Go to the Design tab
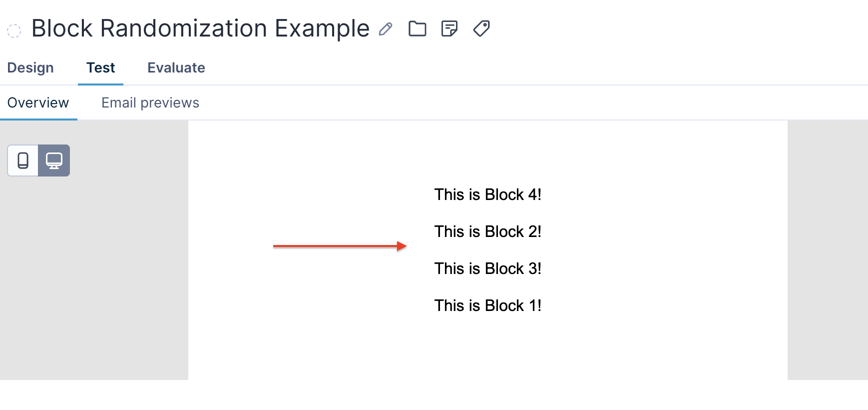Image resolution: width=868 pixels, height=410 pixels. coord(30,67)
